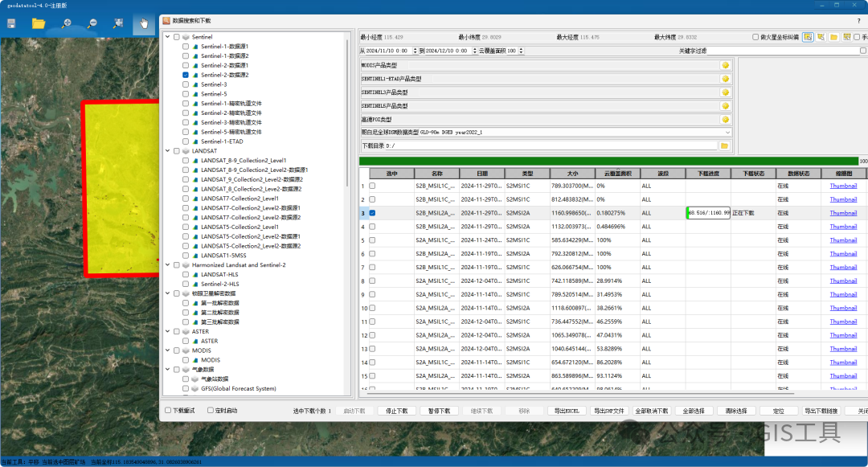
Task: Sort by the 大小 column header
Action: click(572, 174)
